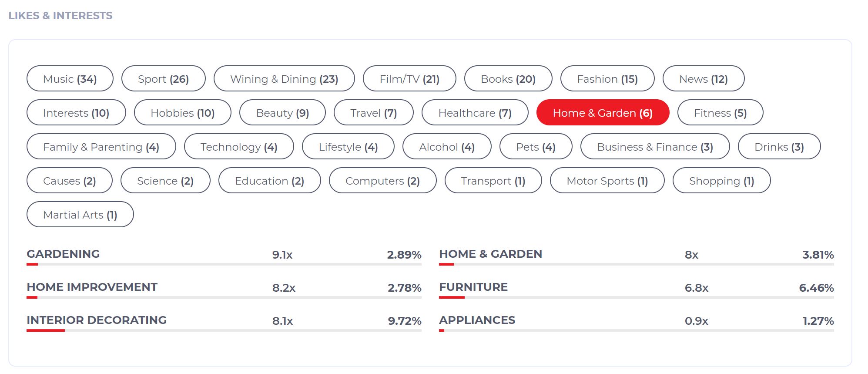Open the News (12) interest filter
Viewport: 868px width, 374px height.
(703, 79)
